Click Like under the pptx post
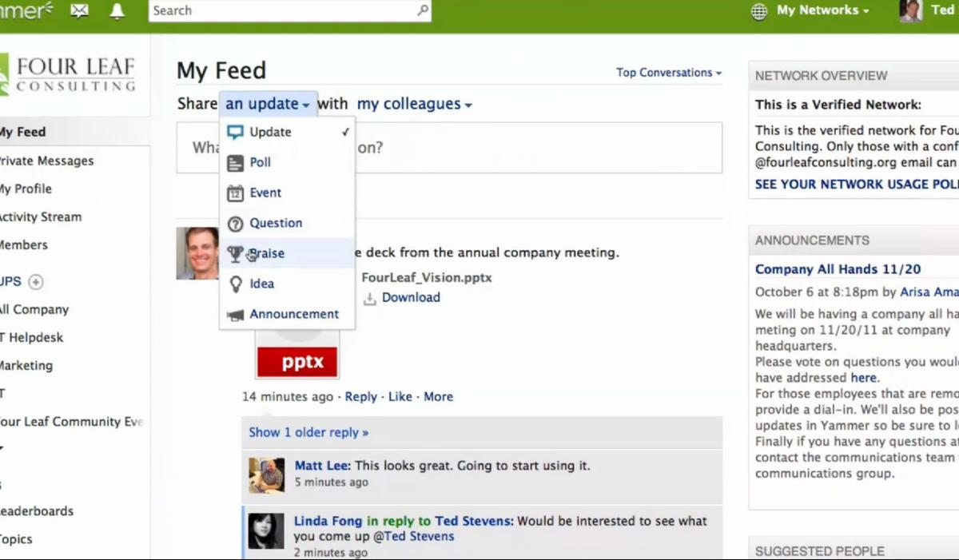Image resolution: width=959 pixels, height=560 pixels. (400, 396)
